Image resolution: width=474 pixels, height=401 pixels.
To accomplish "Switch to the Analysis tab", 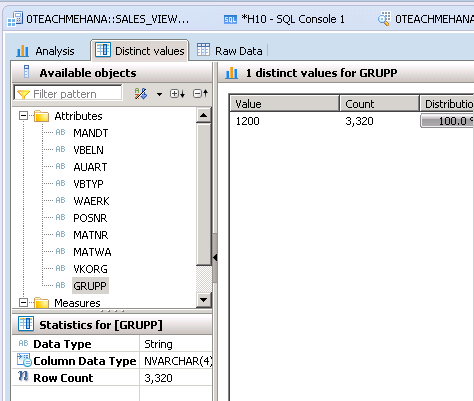I will [x=45, y=51].
